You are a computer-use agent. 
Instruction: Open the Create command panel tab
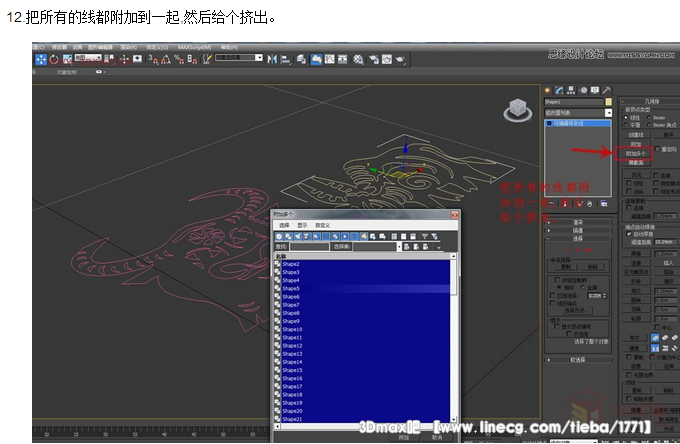tap(547, 90)
